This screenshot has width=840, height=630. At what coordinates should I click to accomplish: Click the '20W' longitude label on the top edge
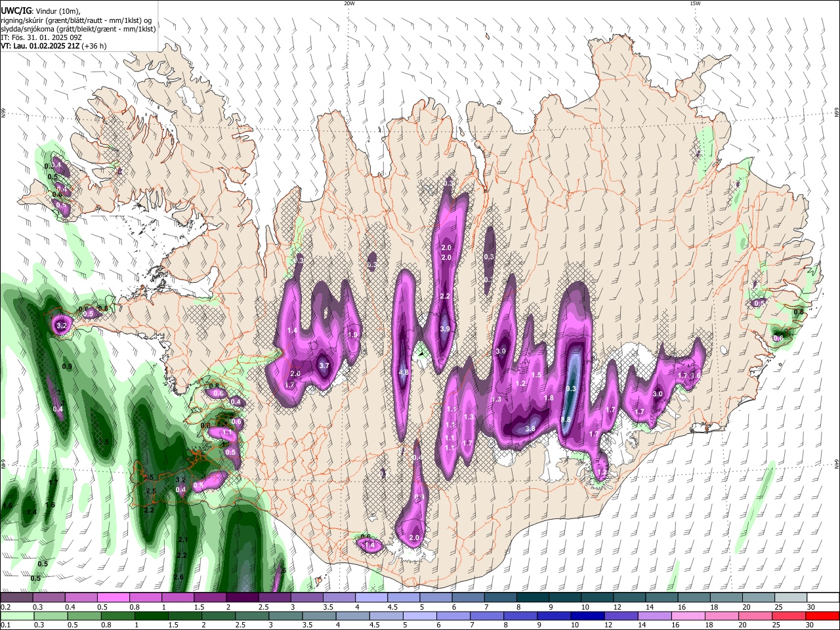point(349,3)
